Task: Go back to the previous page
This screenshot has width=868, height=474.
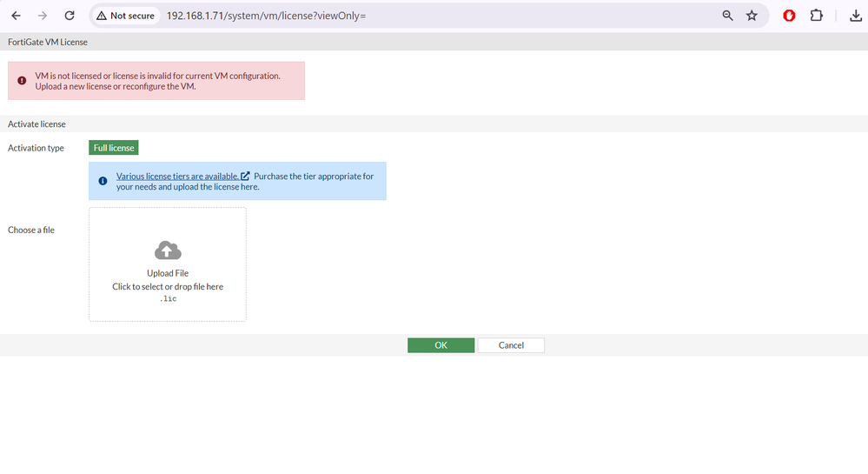Action: tap(16, 16)
